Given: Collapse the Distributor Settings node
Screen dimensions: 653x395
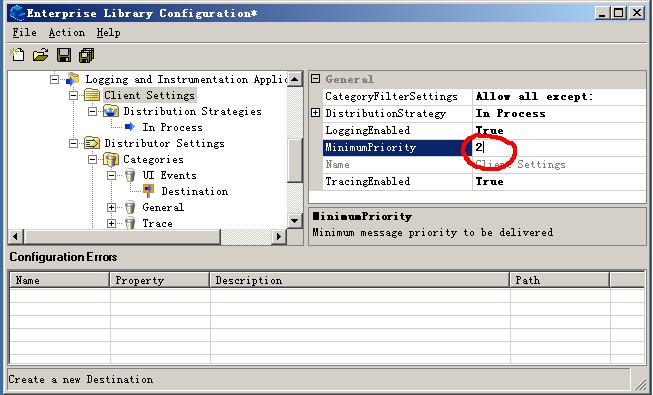Looking at the screenshot, I should pyautogui.click(x=74, y=143).
